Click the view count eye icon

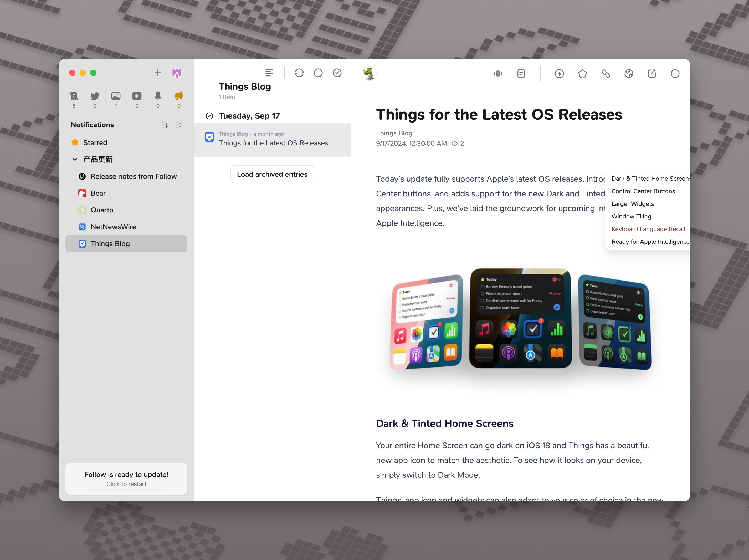[454, 144]
